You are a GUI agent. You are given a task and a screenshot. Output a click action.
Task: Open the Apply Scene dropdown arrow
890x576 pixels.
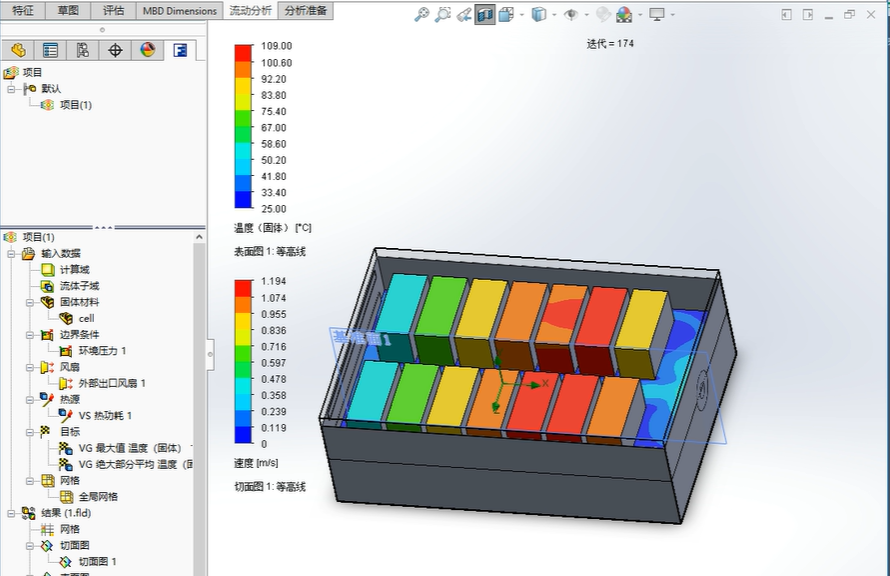(x=640, y=15)
